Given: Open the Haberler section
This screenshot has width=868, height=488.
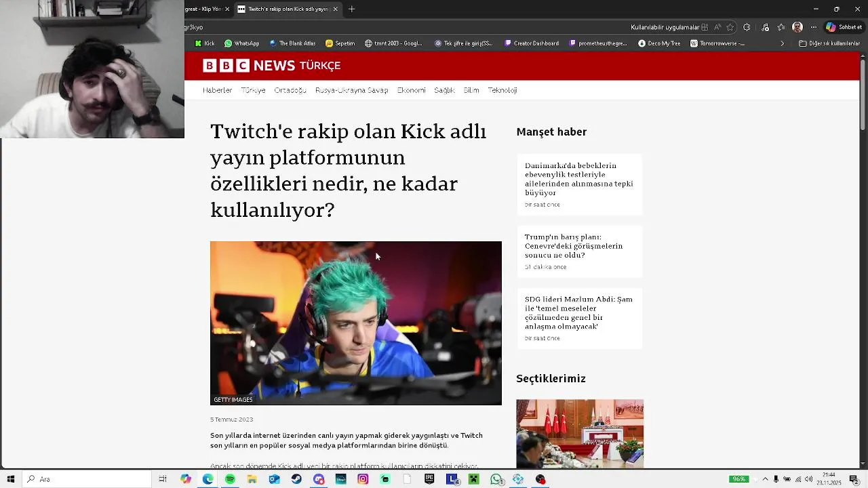Looking at the screenshot, I should [217, 90].
